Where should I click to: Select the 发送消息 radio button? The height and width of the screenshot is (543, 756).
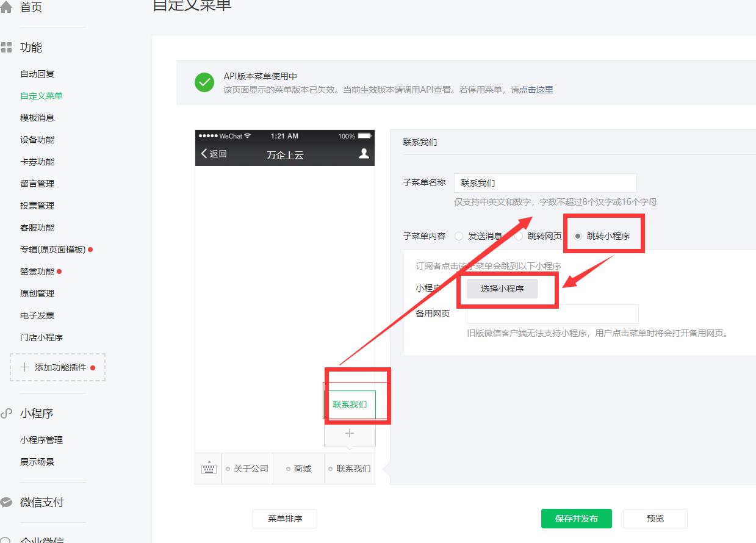pyautogui.click(x=459, y=236)
